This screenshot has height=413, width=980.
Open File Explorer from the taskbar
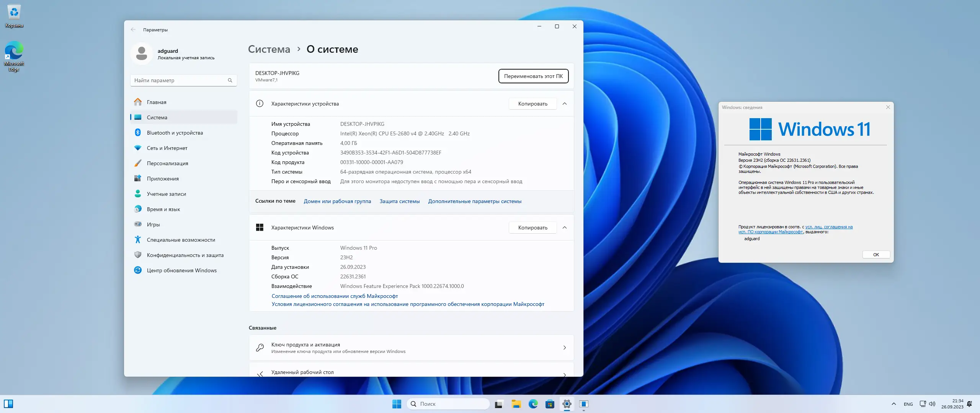click(x=516, y=404)
